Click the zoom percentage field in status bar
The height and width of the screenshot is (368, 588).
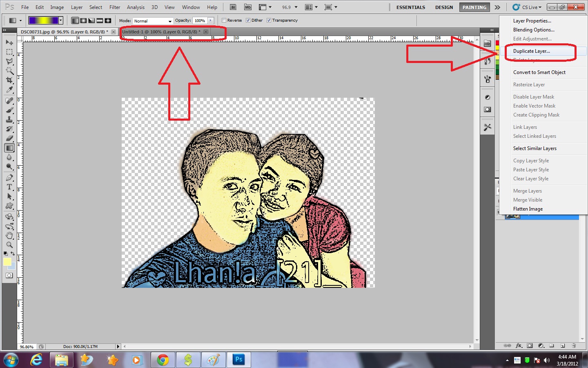(26, 347)
